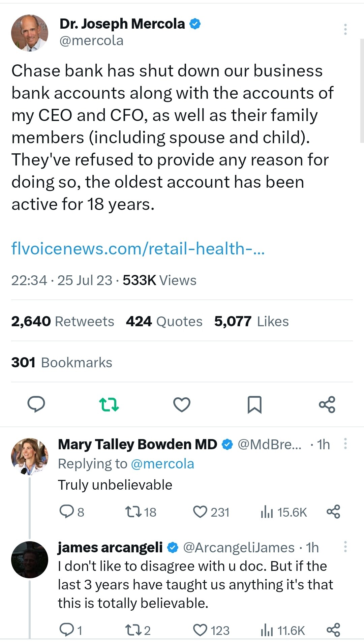Share the main tweet

point(327,404)
